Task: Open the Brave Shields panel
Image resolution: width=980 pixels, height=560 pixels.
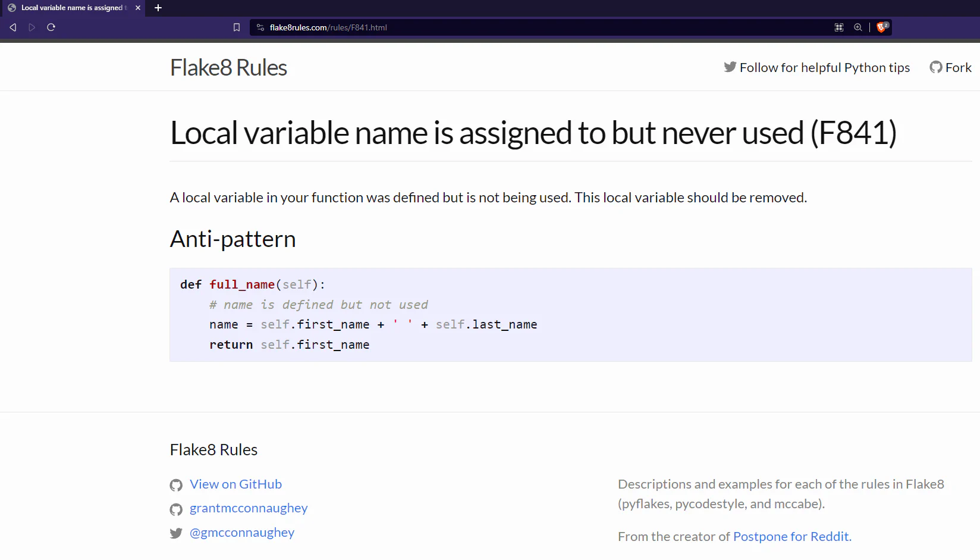Action: click(881, 27)
